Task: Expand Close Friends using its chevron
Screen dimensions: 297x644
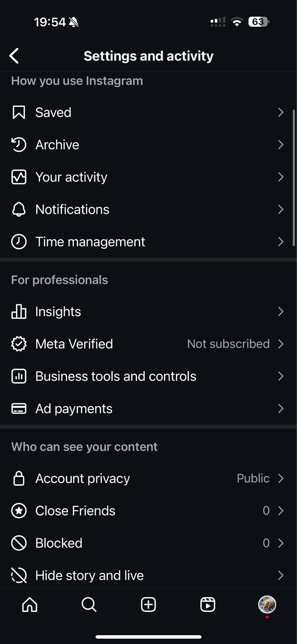Action: click(281, 511)
